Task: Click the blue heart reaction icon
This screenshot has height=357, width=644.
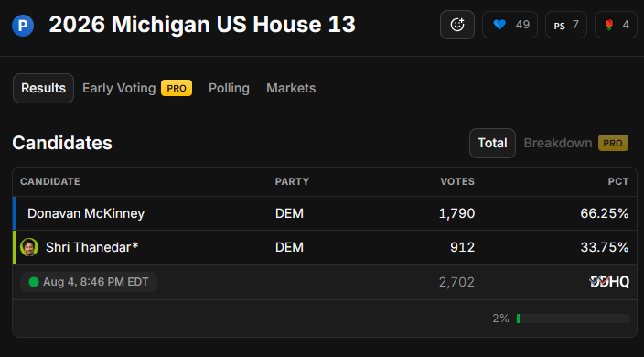Action: pyautogui.click(x=499, y=25)
